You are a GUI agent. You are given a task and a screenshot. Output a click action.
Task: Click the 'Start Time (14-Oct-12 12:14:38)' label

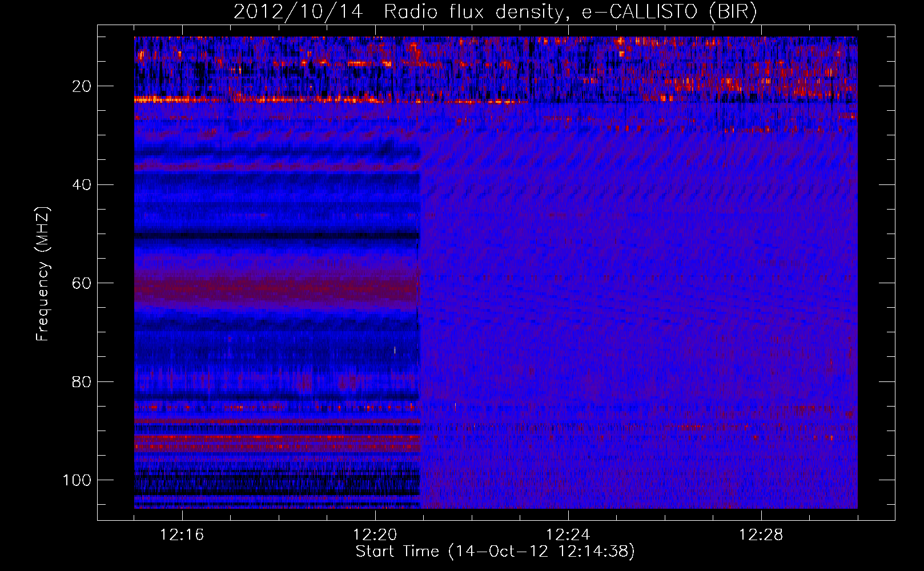[x=495, y=552]
